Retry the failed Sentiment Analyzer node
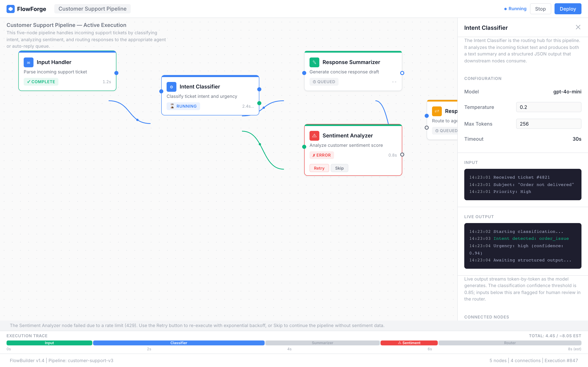 coord(319,168)
